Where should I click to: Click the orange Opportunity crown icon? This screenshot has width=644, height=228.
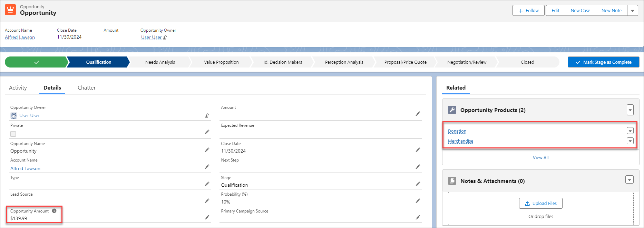[x=10, y=10]
